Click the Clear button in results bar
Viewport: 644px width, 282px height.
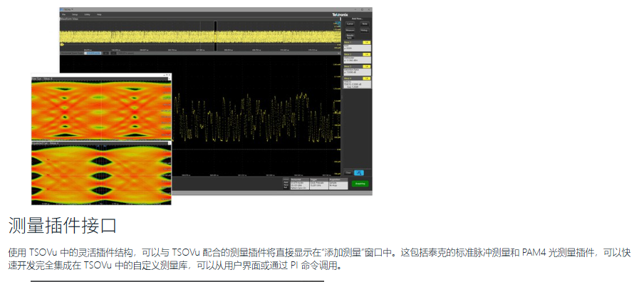coord(348,173)
